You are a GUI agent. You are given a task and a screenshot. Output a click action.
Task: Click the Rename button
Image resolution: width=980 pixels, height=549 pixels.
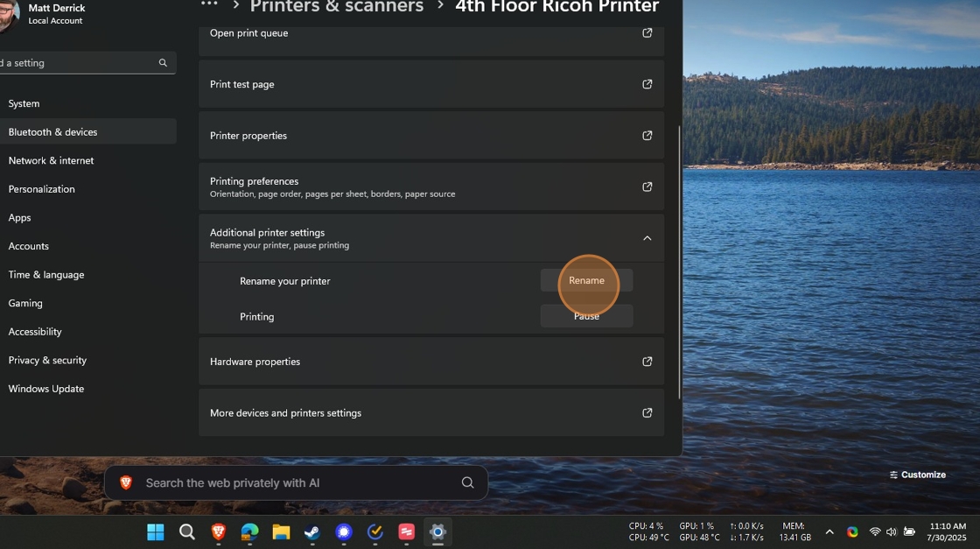[x=586, y=280]
